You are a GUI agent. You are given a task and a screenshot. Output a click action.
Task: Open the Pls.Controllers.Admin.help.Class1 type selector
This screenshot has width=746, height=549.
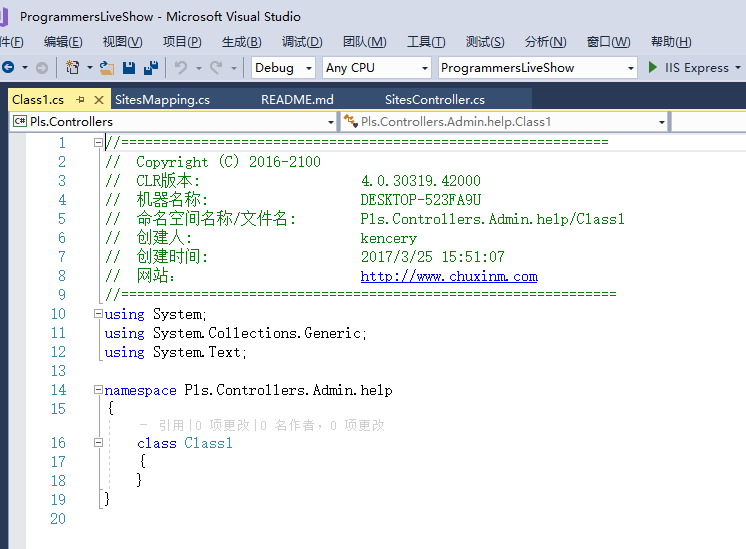point(504,122)
